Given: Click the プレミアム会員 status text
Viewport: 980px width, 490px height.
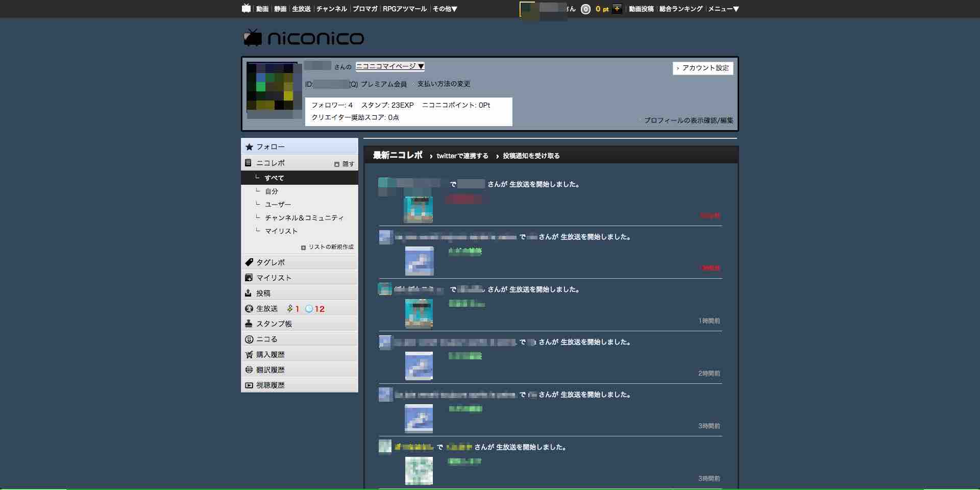Looking at the screenshot, I should click(384, 84).
